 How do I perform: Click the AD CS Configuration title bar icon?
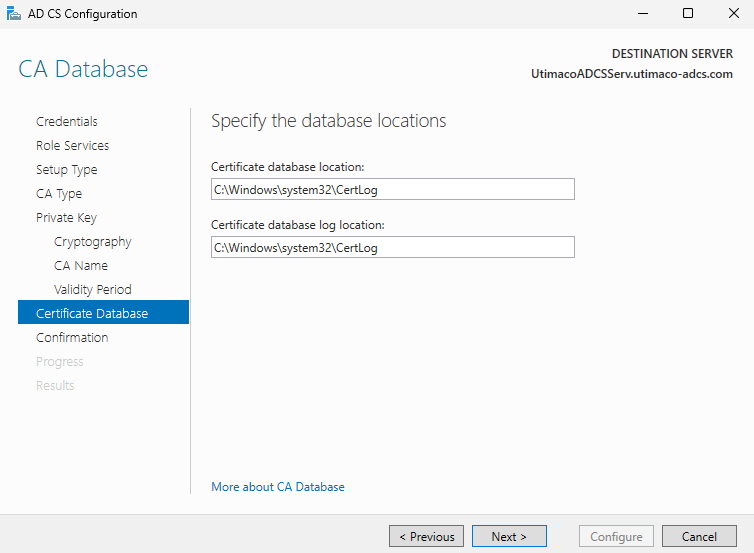click(13, 14)
